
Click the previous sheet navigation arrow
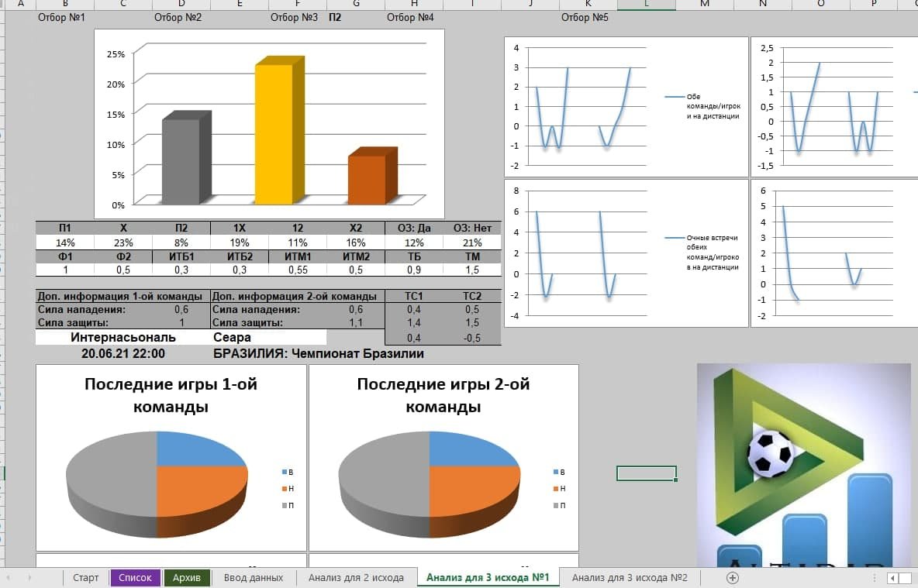click(x=12, y=578)
